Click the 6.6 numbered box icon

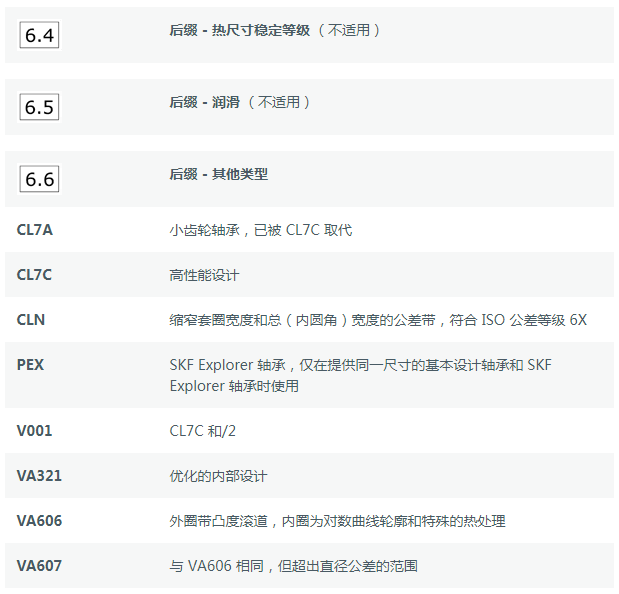39,179
